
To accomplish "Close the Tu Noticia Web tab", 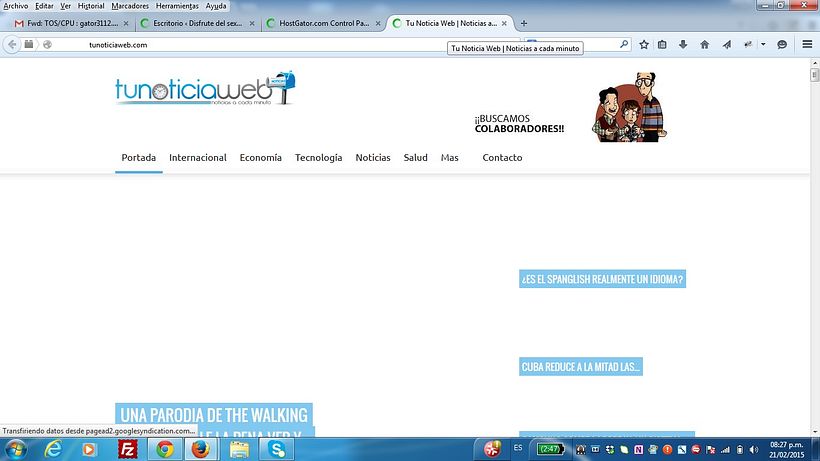I will (x=504, y=24).
